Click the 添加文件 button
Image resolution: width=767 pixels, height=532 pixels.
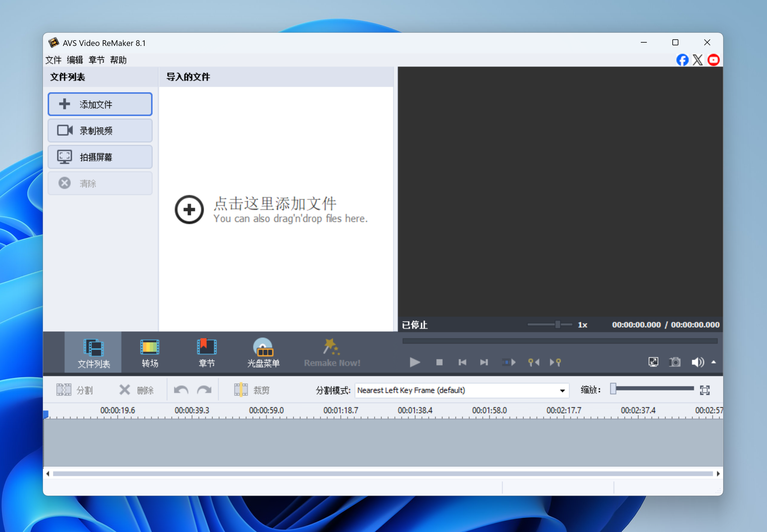(100, 104)
